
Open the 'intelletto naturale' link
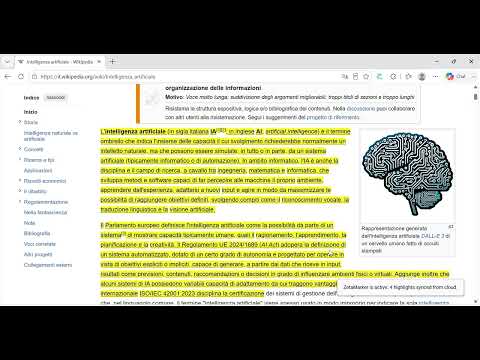[124, 151]
